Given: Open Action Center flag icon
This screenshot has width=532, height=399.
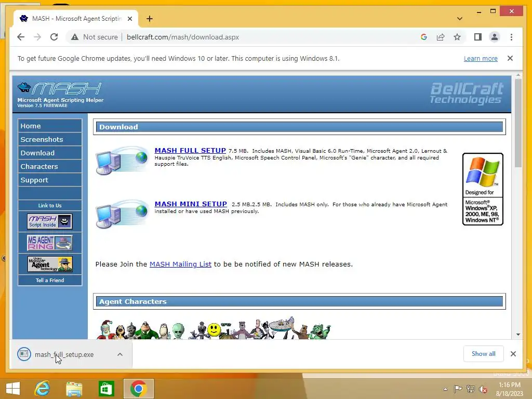Looking at the screenshot, I should tap(458, 389).
